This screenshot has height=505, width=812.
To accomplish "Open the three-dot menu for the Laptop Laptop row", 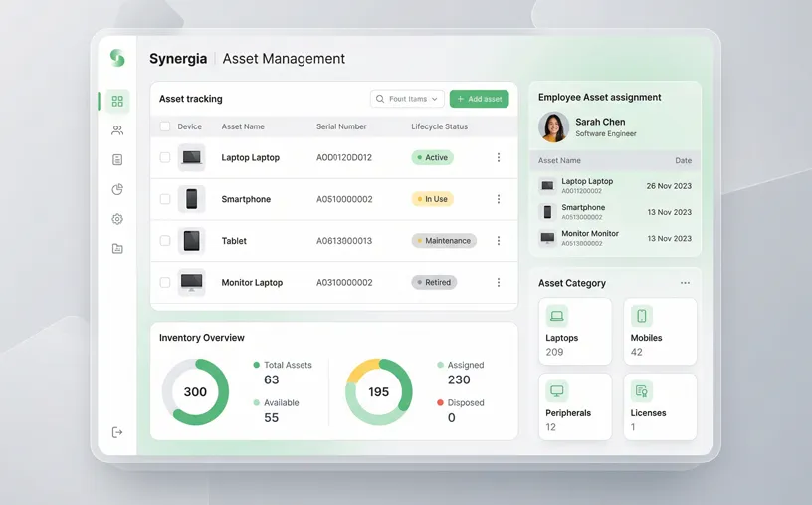I will 499,157.
